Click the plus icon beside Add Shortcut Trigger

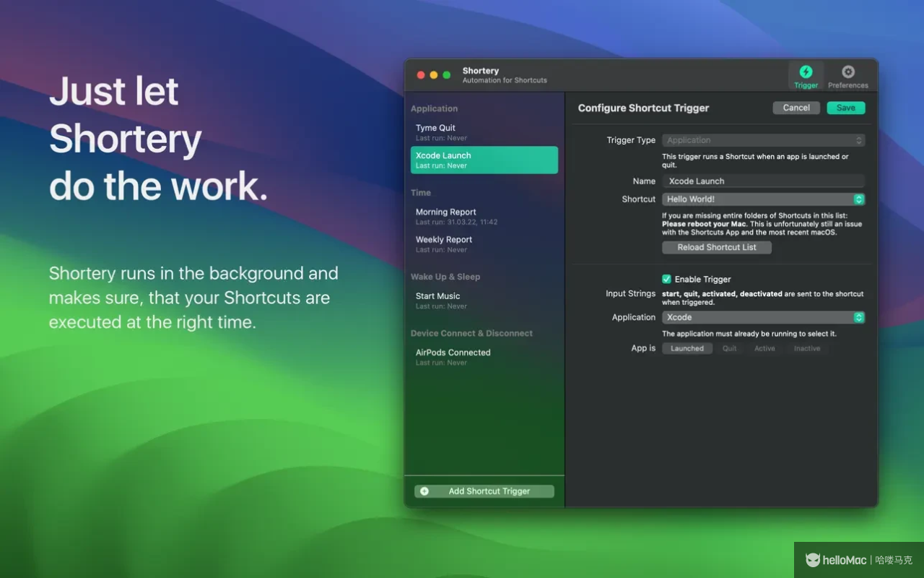pos(424,491)
